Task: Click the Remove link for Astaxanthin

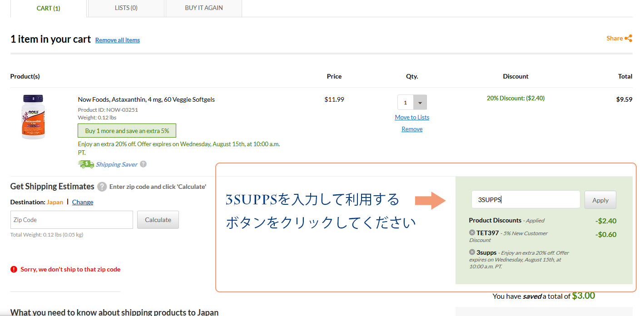Action: point(412,129)
